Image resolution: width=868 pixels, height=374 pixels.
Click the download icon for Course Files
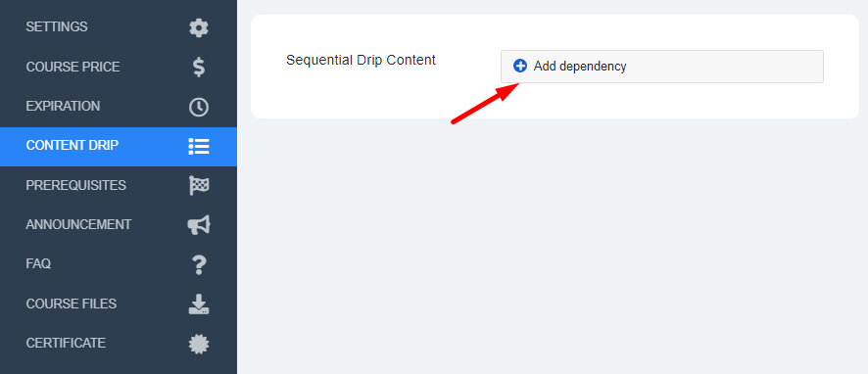point(199,304)
